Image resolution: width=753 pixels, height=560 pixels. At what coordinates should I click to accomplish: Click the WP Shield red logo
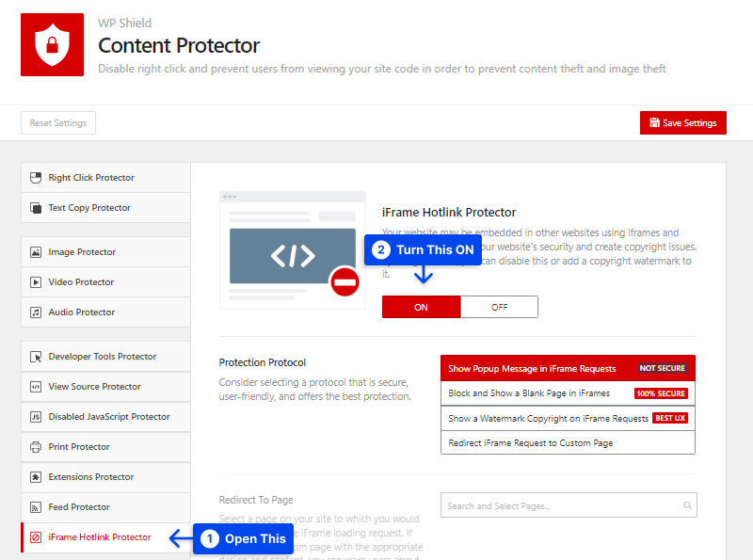52,44
